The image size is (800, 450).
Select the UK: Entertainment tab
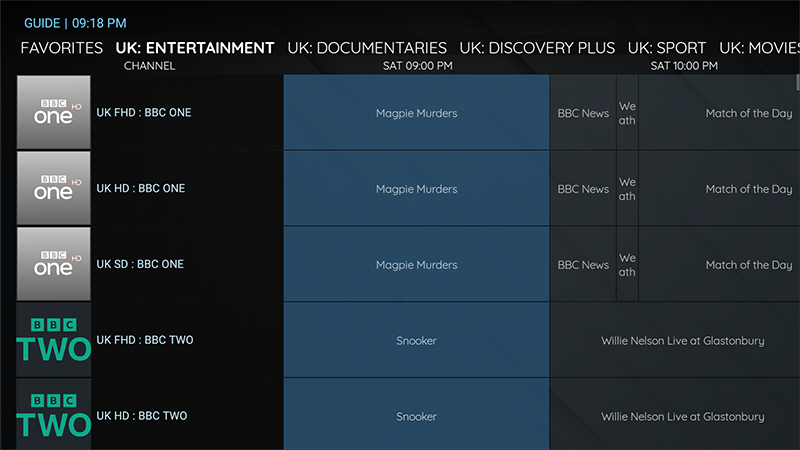195,48
